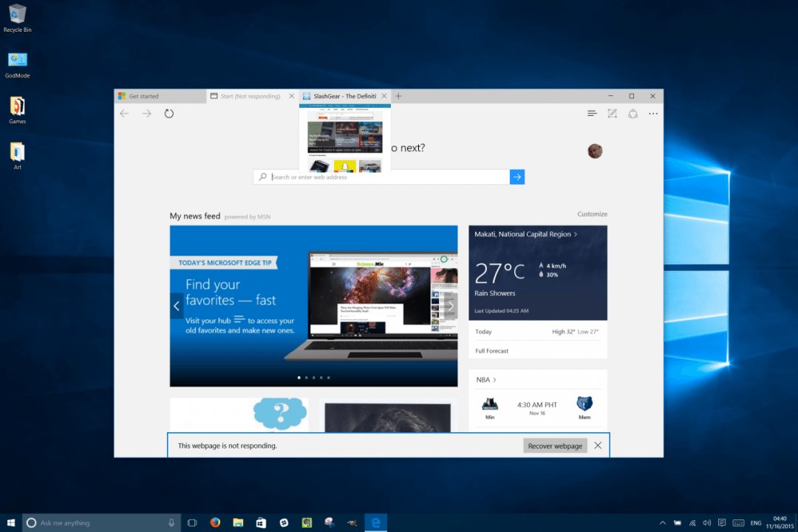Dismiss the not responding notification
The width and height of the screenshot is (798, 532).
tap(598, 446)
